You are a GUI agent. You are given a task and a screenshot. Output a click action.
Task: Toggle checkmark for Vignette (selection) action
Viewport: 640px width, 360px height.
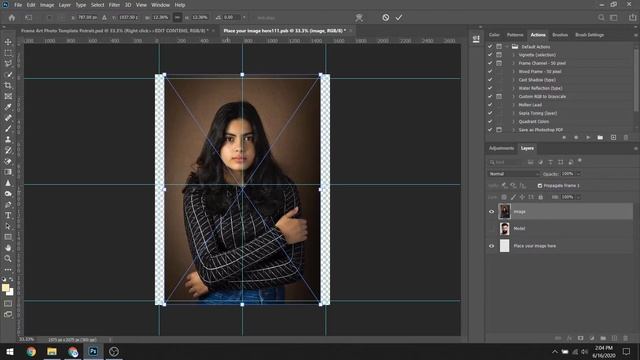pos(490,55)
